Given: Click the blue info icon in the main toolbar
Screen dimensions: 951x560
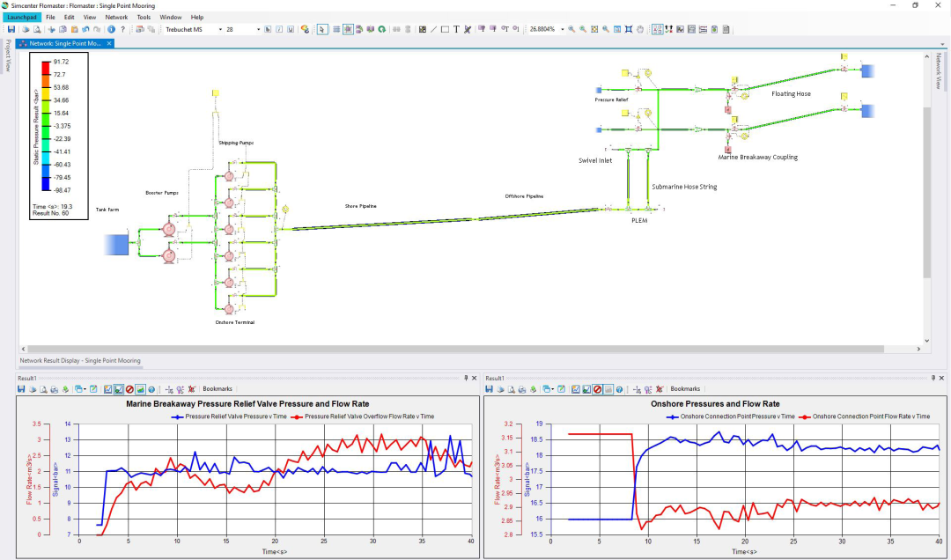Looking at the screenshot, I should pyautogui.click(x=112, y=29).
